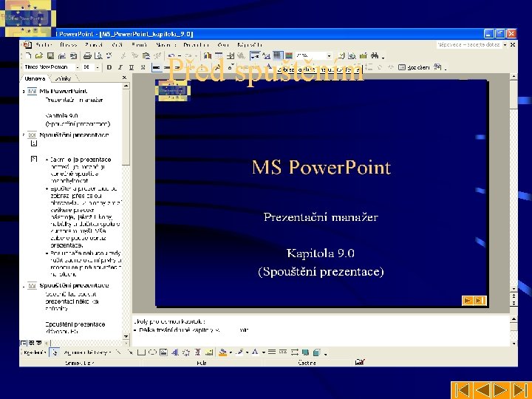This screenshot has height=399, width=532.
Task: Click the Design button in formatting toolbar
Action: pos(414,67)
